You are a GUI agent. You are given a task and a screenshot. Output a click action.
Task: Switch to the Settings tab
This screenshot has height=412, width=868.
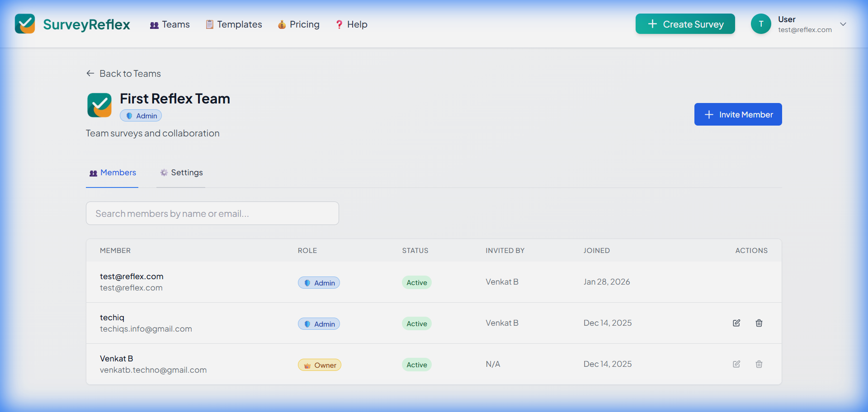click(x=181, y=173)
